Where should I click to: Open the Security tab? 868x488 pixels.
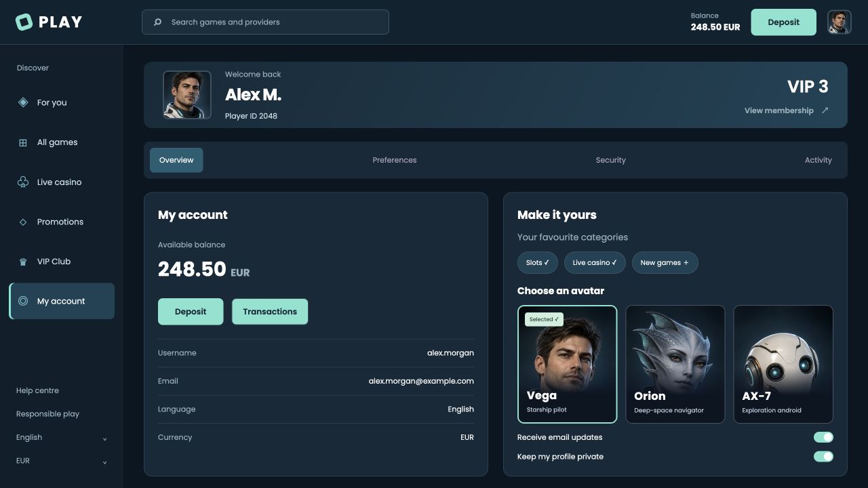610,160
